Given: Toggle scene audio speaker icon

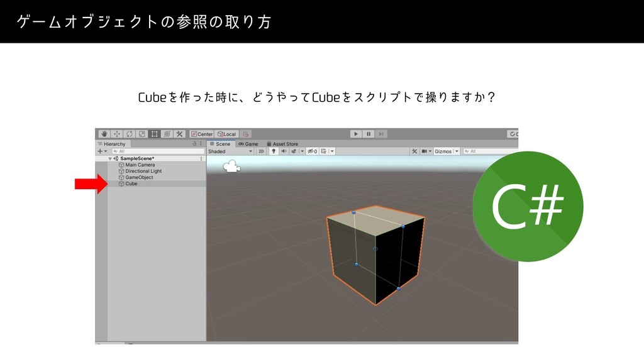Looking at the screenshot, I should click(x=284, y=151).
